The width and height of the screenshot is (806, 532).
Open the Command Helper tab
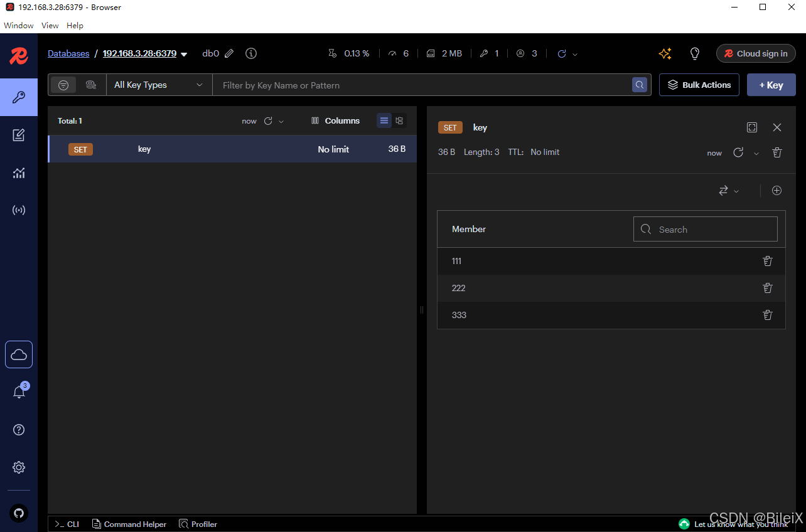[x=129, y=524]
